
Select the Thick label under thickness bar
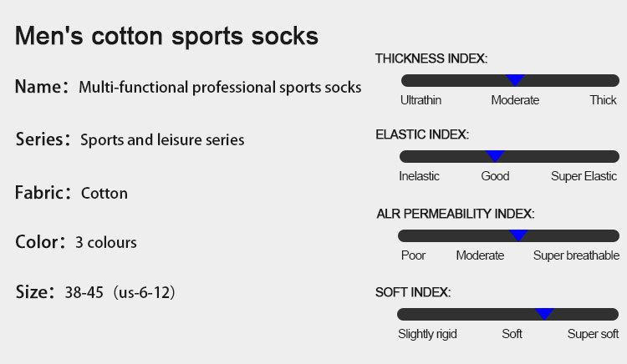603,100
